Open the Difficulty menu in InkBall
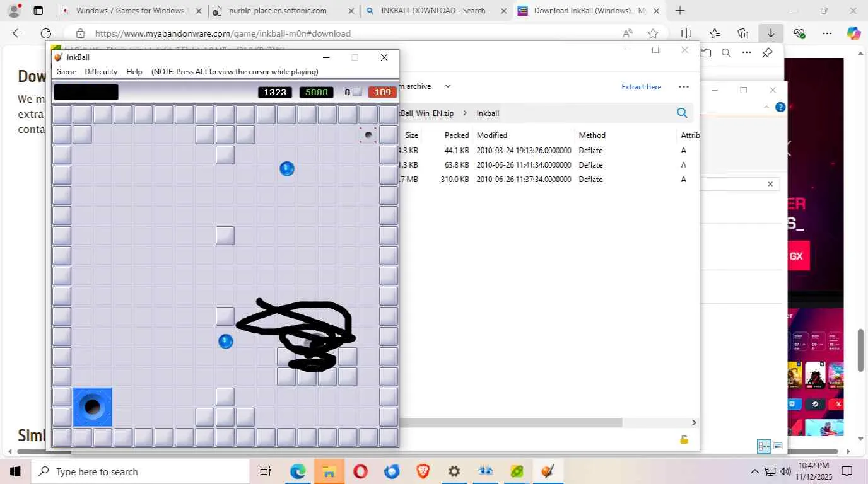 tap(101, 72)
